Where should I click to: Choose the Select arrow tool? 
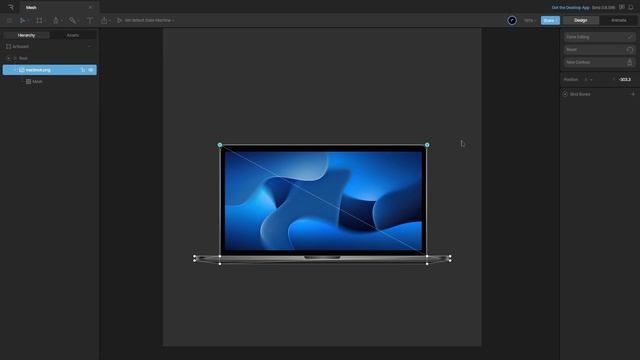[x=22, y=20]
